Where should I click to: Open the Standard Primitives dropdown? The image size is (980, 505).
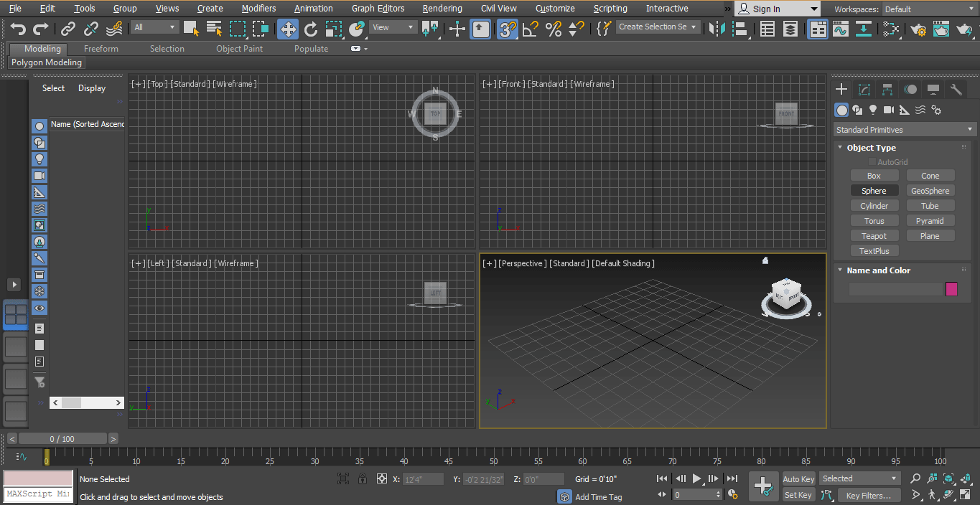904,129
